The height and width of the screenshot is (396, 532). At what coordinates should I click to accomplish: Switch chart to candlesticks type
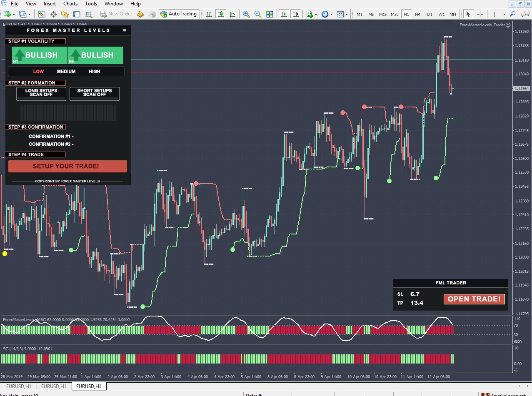221,14
